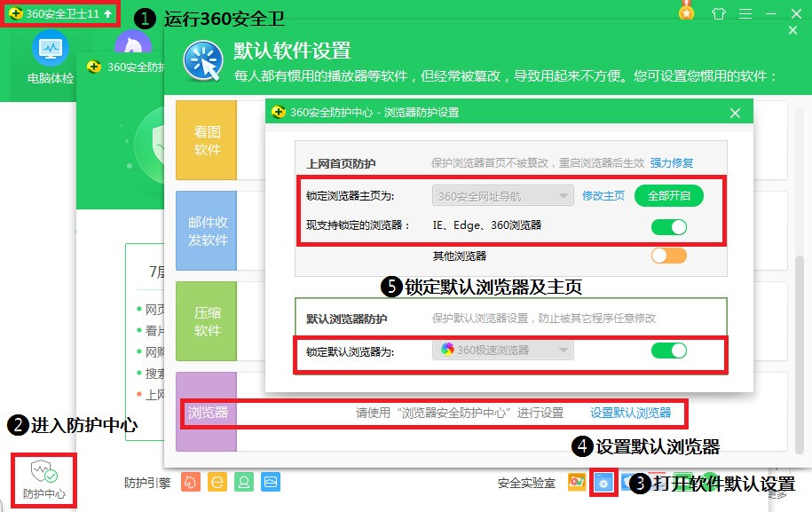Click the 现支持锁定的浏览器 label

click(x=358, y=225)
